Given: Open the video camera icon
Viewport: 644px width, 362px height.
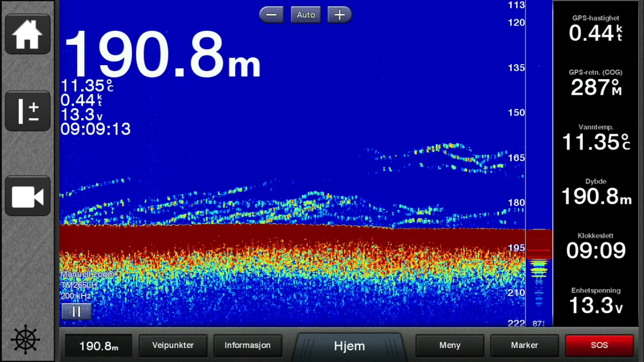Looking at the screenshot, I should point(28,196).
